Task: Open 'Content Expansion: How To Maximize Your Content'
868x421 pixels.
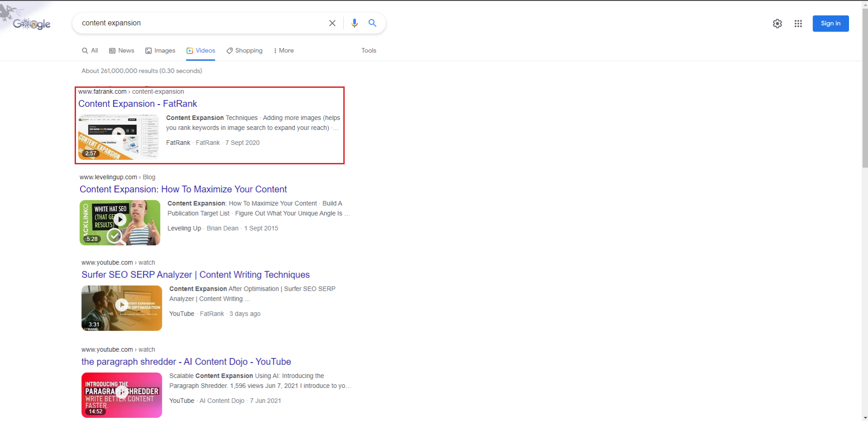Action: pos(183,189)
